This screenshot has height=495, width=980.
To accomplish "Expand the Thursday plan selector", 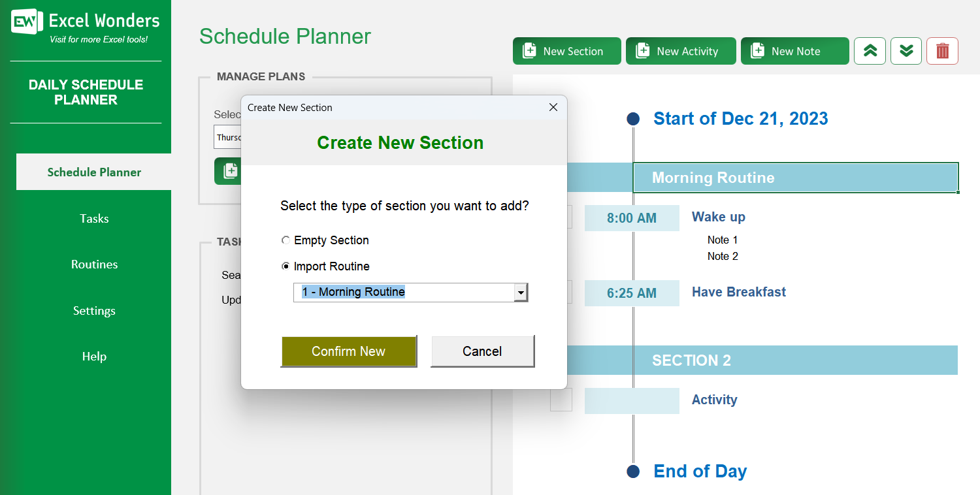I will (x=229, y=136).
